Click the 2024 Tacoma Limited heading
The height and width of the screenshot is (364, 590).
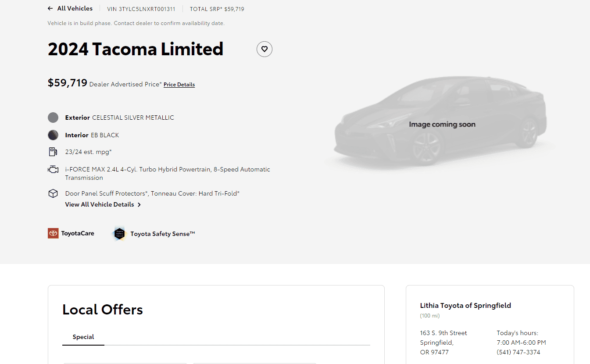coord(136,49)
